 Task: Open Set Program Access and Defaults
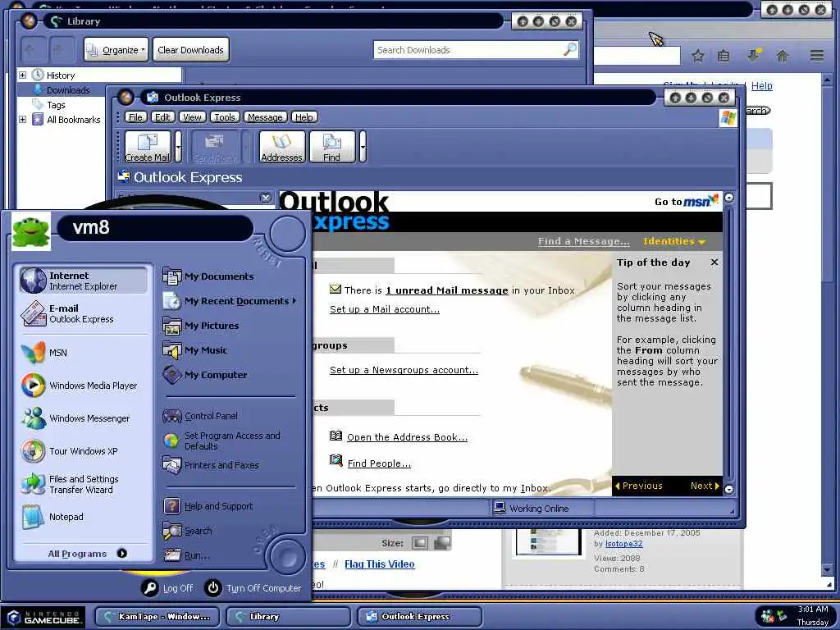222,441
